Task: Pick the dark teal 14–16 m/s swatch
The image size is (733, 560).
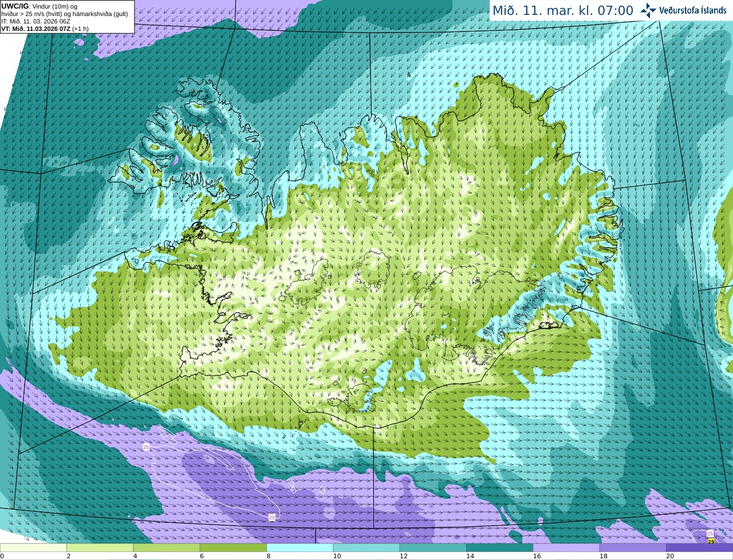Action: pos(499,548)
